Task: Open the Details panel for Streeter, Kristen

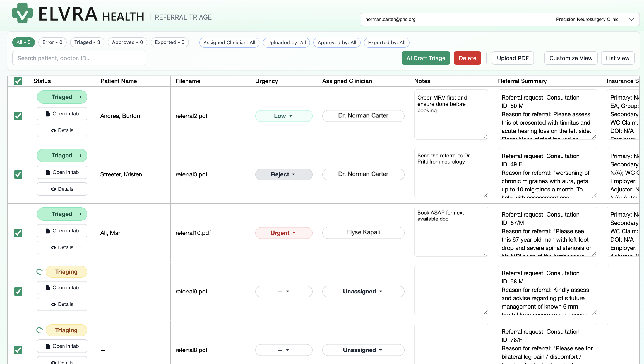Action: [62, 189]
